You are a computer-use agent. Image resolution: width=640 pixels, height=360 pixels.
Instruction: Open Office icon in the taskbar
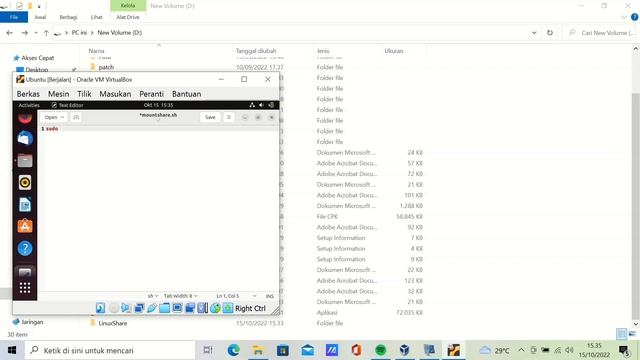356,350
